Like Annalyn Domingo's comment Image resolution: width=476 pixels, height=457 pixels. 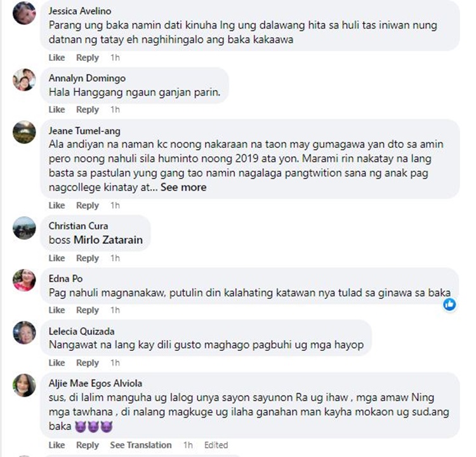(x=56, y=109)
